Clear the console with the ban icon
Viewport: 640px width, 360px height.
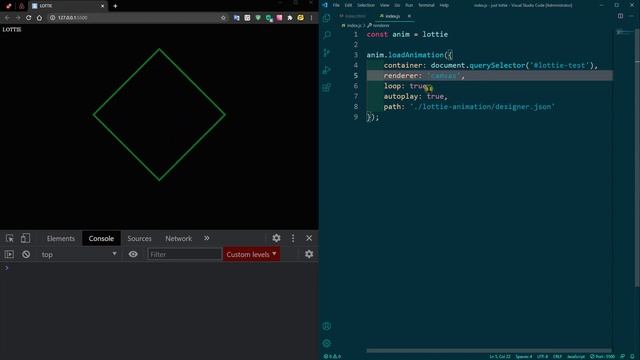[x=26, y=254]
